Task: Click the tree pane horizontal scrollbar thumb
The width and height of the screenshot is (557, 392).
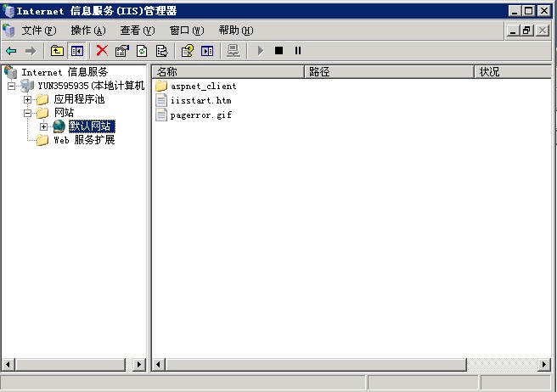Action: [x=70, y=364]
